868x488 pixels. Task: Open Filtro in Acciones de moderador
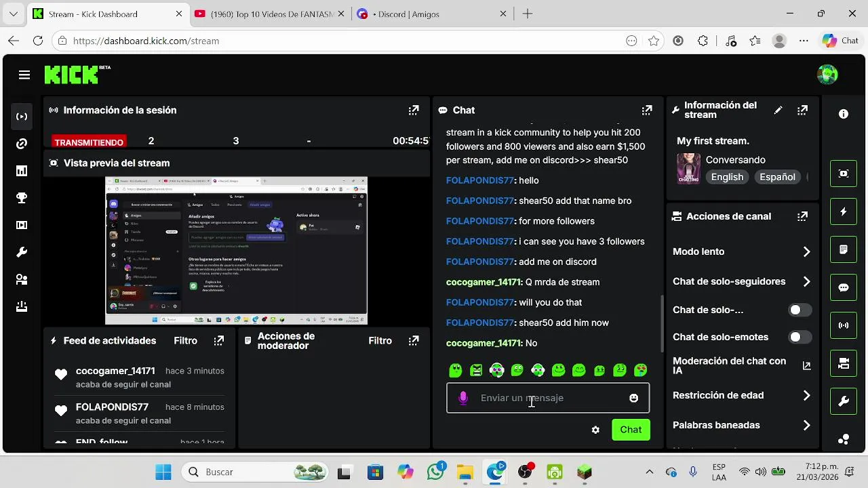[380, 341]
